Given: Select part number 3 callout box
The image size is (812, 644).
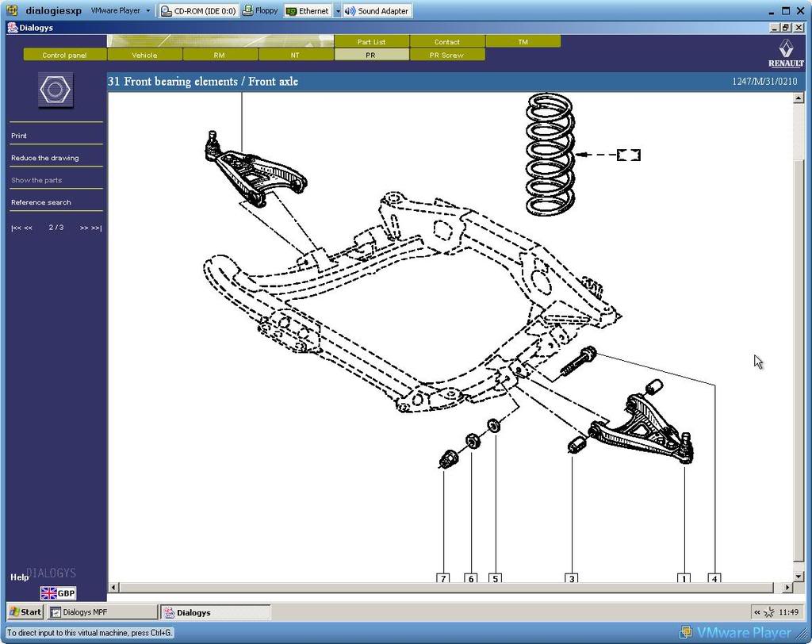Looking at the screenshot, I should (x=572, y=578).
